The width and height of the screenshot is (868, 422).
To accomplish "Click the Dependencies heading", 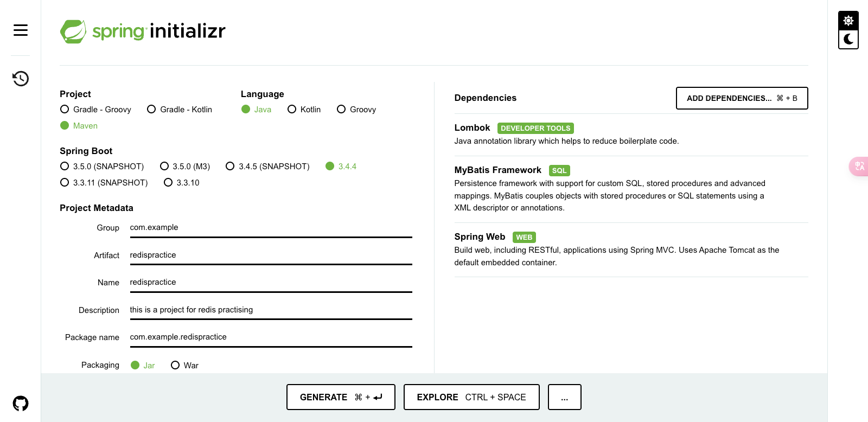I will click(x=486, y=98).
